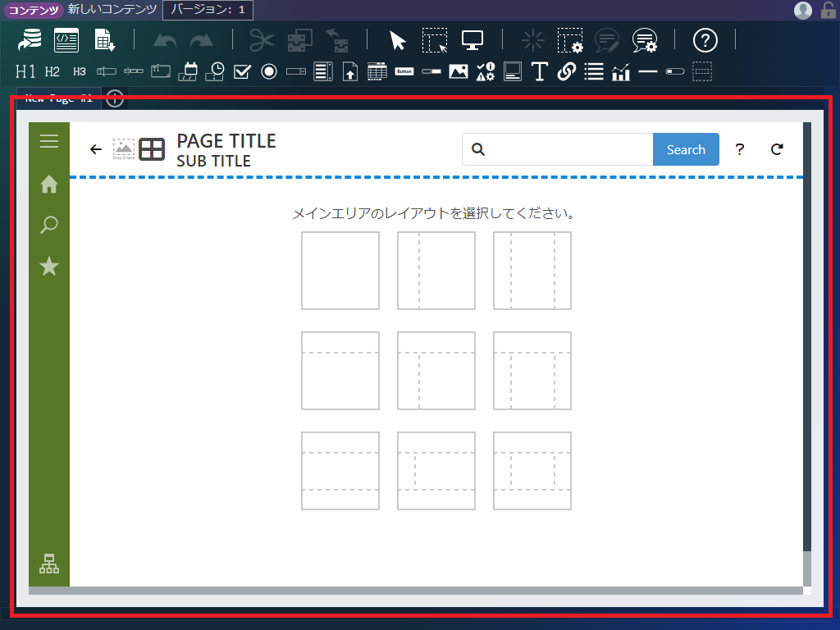Choose the header-only single-column layout
840x630 pixels.
pyautogui.click(x=340, y=371)
